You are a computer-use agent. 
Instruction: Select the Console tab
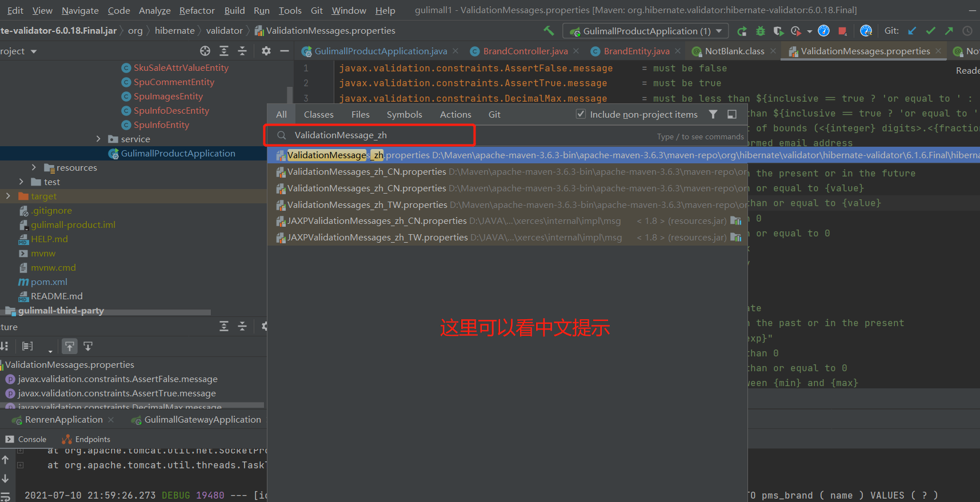coord(26,439)
